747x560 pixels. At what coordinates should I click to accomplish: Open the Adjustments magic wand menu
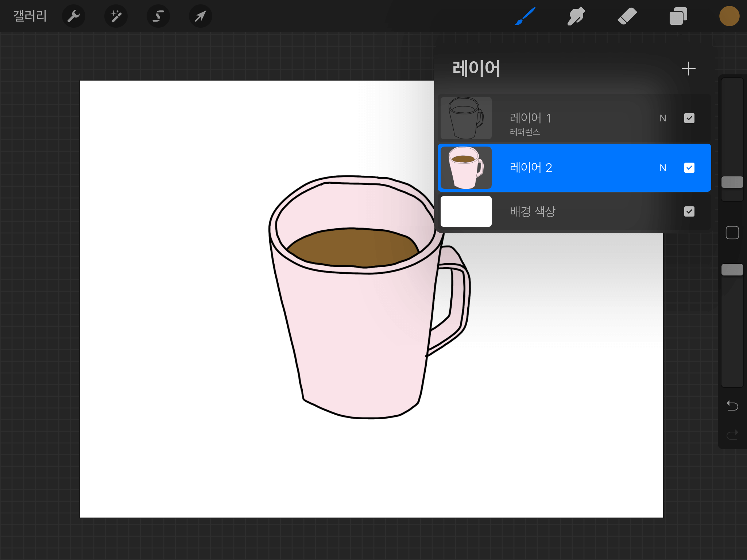(x=116, y=16)
